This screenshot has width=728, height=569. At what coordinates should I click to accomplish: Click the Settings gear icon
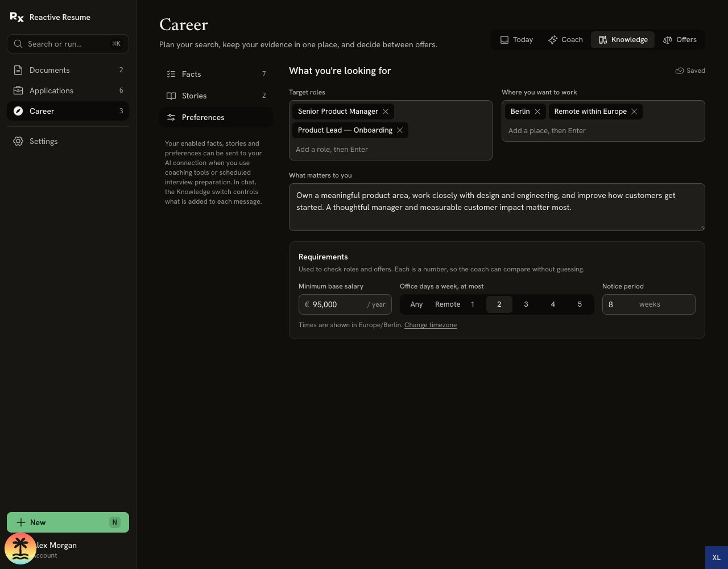tap(18, 141)
